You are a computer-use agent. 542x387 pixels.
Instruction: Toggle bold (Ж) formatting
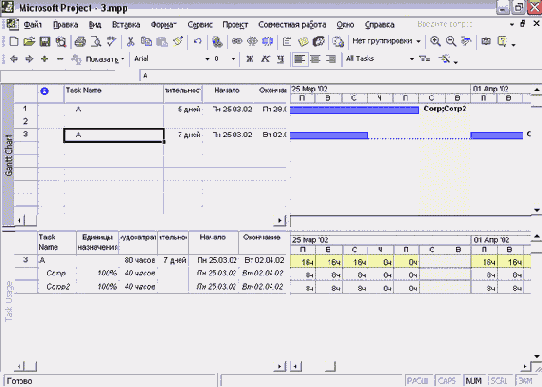(250, 59)
